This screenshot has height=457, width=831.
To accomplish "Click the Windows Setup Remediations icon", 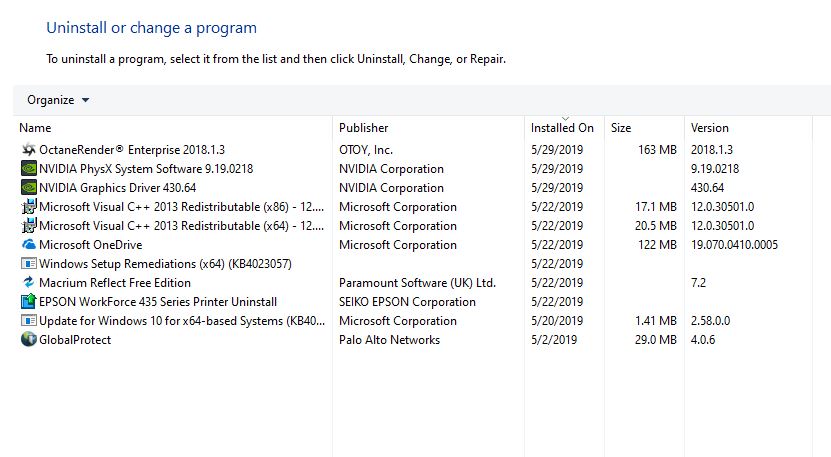I will tap(28, 264).
